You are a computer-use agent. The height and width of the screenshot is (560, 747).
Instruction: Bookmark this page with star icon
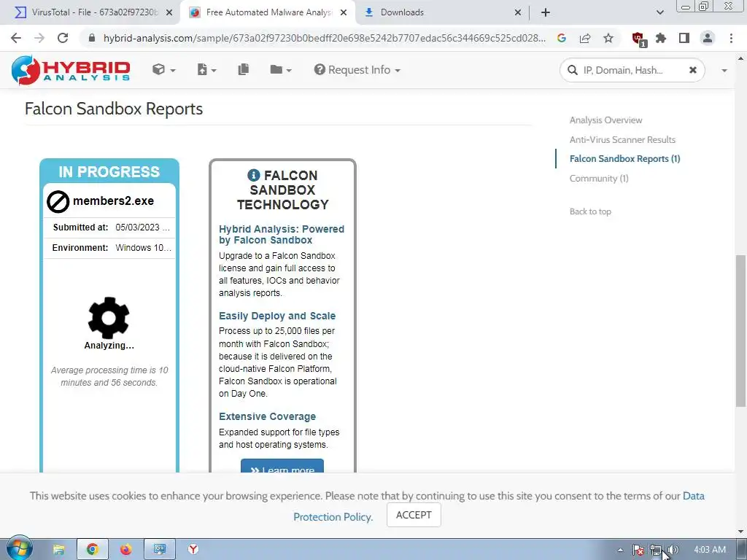[608, 38]
